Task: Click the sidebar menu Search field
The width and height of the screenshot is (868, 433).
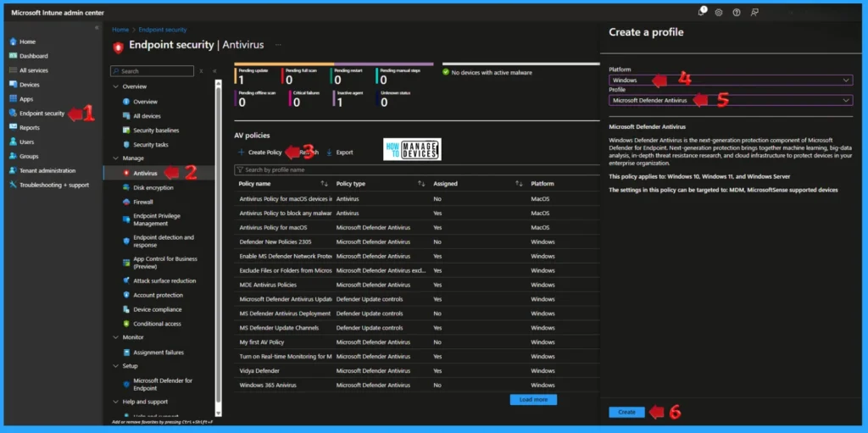Action: (153, 71)
